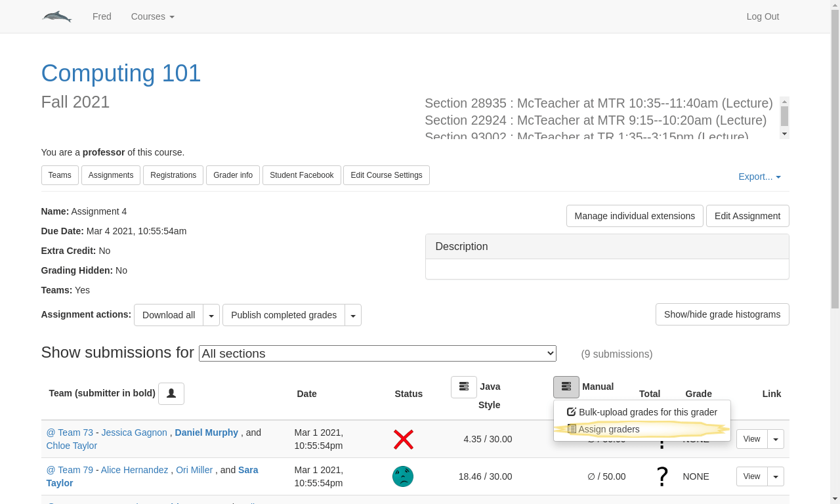Expand the Courses dropdown in navbar

[152, 16]
